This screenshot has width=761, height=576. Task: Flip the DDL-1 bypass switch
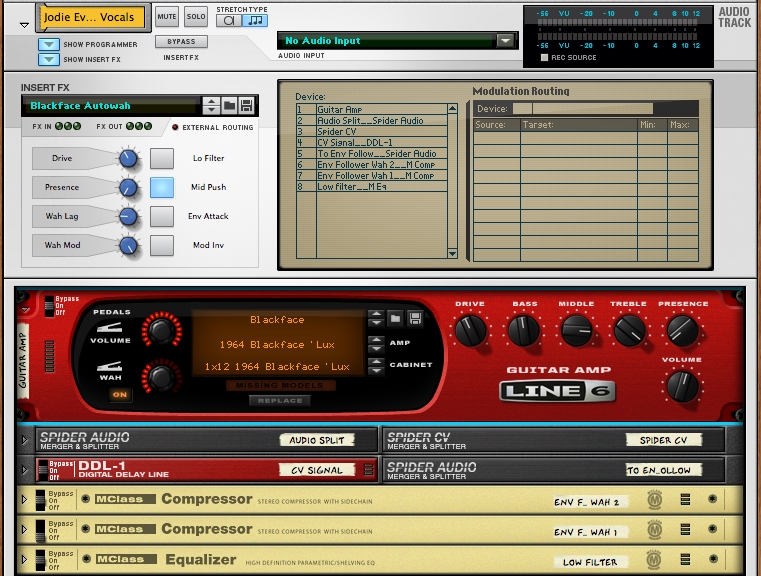(43, 470)
